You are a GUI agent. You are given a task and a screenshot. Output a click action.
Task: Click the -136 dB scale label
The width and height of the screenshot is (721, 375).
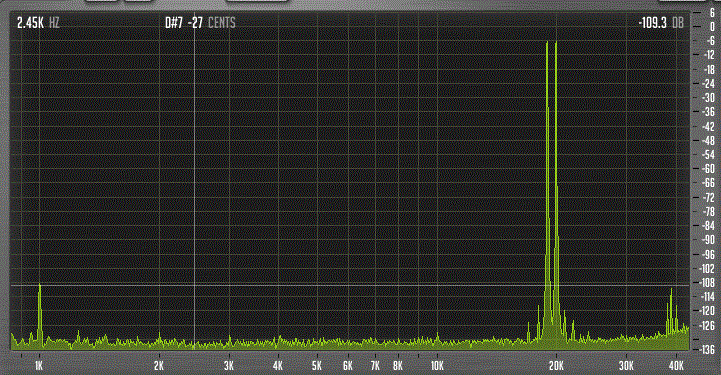707,350
